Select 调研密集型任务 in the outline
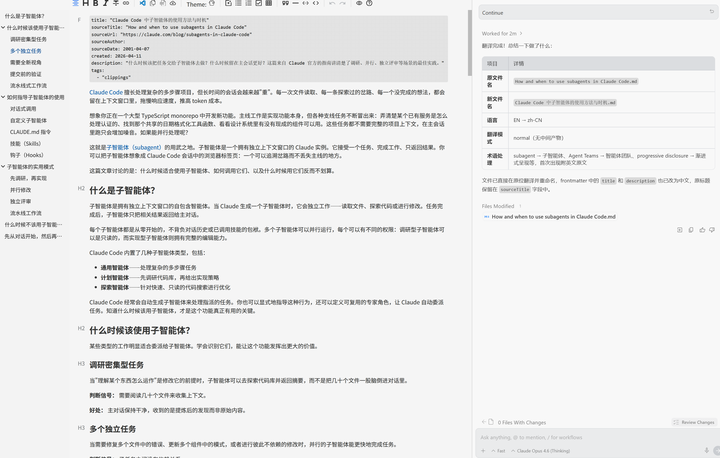720x458 pixels. 28,39
